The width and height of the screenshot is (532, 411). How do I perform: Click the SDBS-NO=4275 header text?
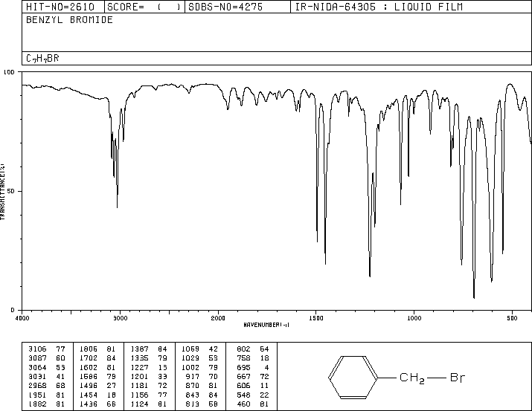coord(225,7)
